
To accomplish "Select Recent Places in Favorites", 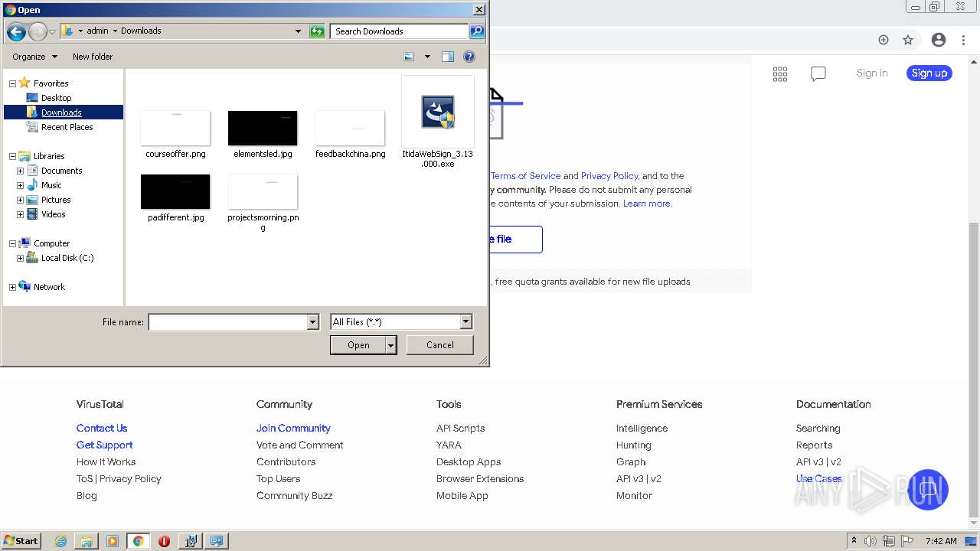I will (67, 127).
